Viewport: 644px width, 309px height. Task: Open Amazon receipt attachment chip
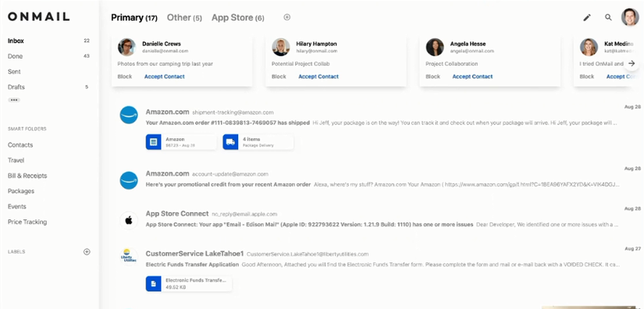pyautogui.click(x=181, y=142)
